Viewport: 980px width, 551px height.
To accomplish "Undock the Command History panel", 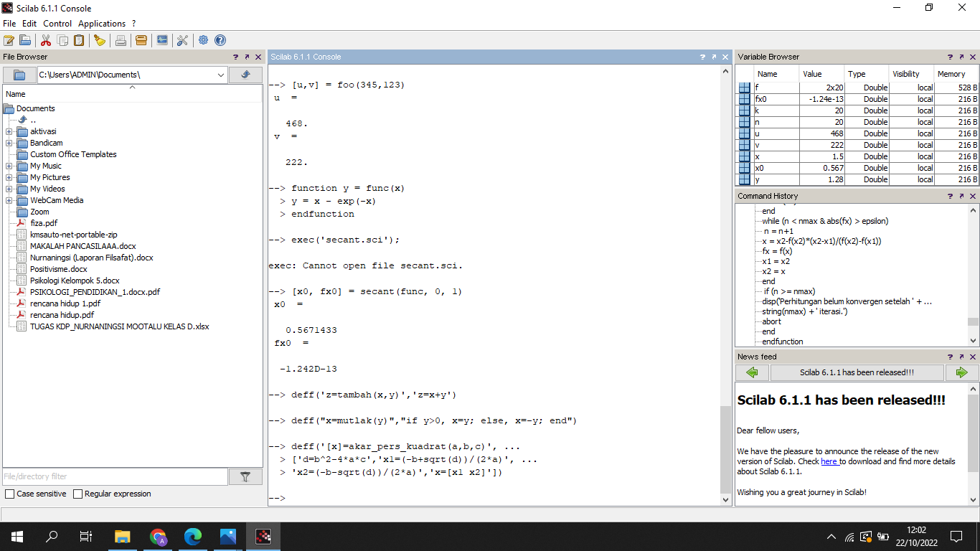I will coord(961,196).
